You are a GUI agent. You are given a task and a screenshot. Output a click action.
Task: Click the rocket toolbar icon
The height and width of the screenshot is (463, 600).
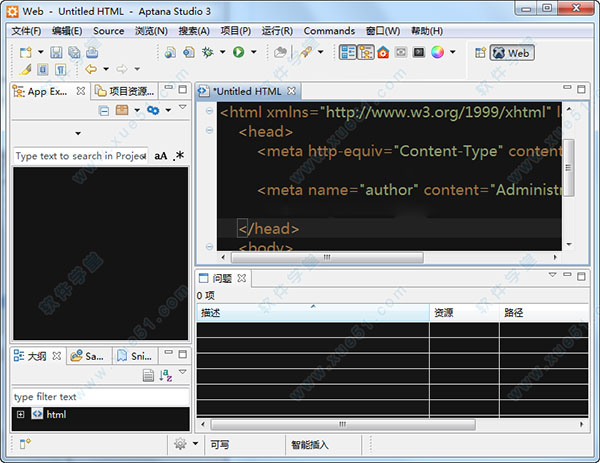coord(305,52)
